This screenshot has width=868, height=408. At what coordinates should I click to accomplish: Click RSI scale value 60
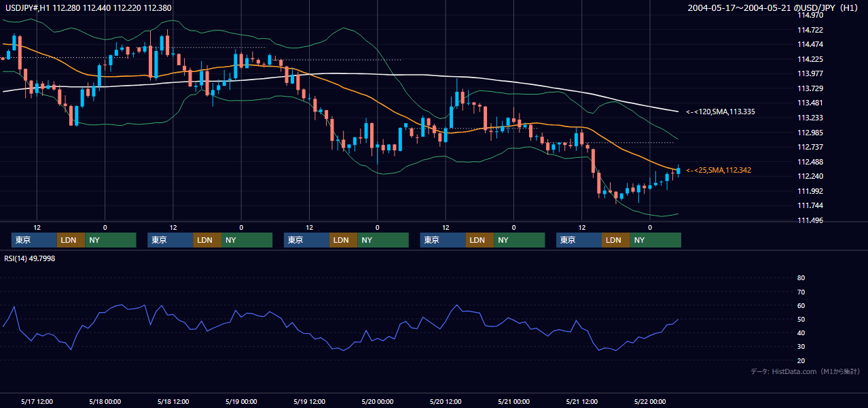pyautogui.click(x=801, y=305)
